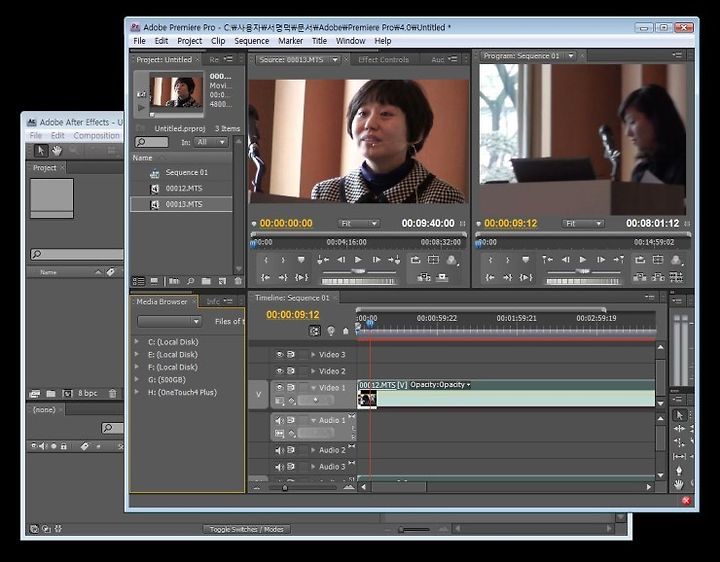Open the Sequence menu
This screenshot has width=720, height=562.
tap(252, 41)
